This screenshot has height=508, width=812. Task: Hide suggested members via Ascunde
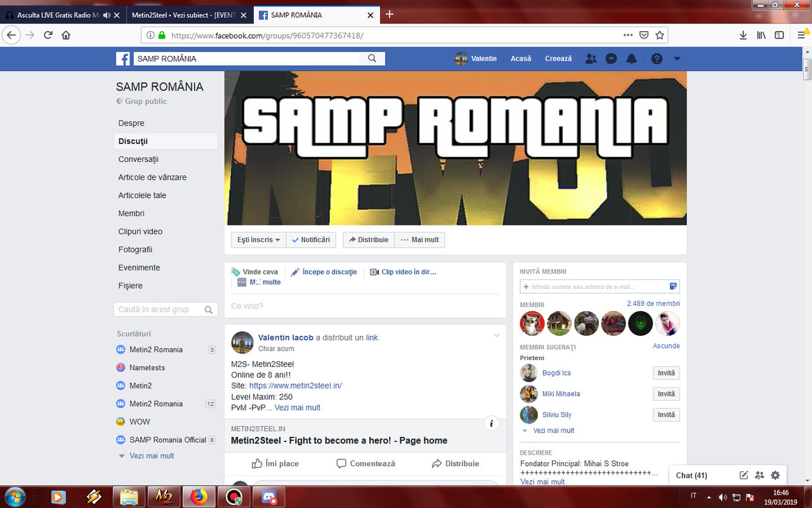point(666,345)
